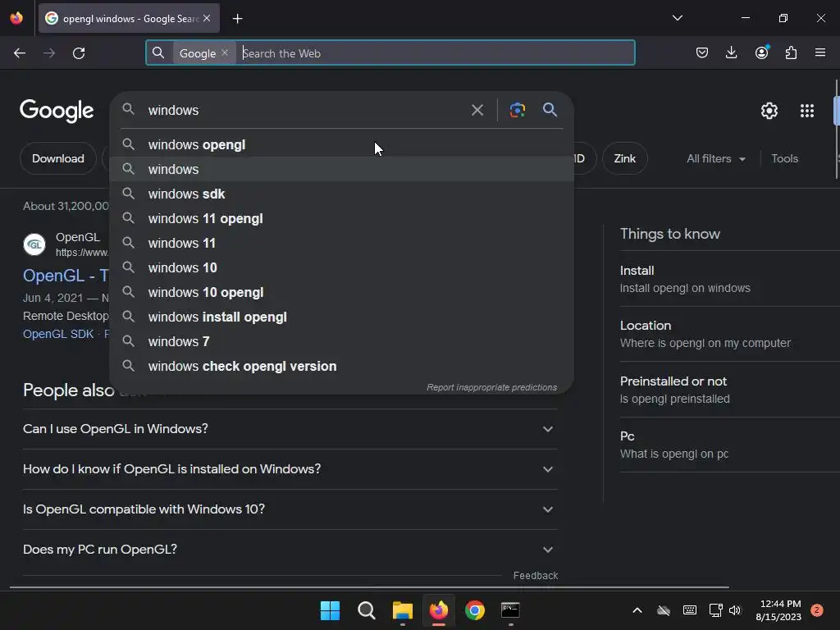
Task: Open the extensions puzzle icon
Action: click(x=791, y=52)
